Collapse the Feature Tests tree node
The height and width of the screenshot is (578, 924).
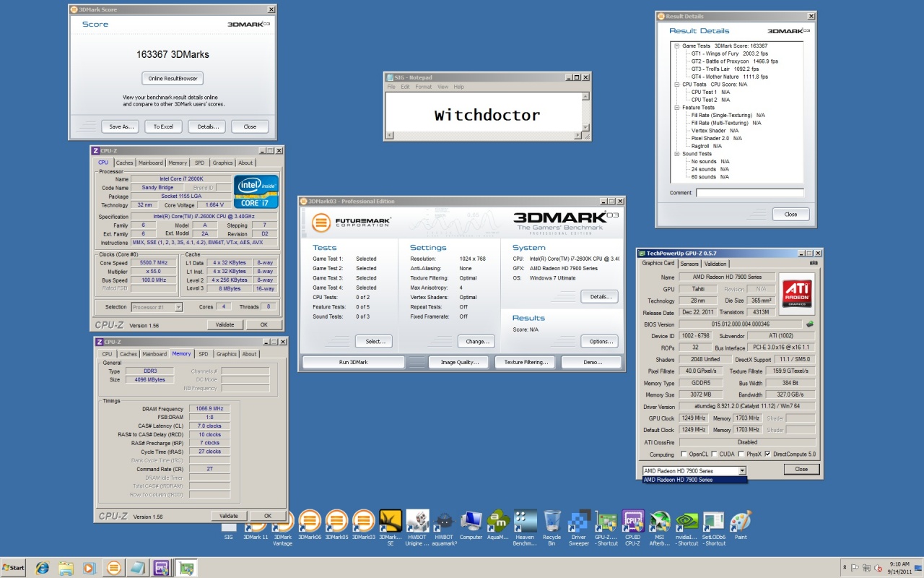point(677,108)
